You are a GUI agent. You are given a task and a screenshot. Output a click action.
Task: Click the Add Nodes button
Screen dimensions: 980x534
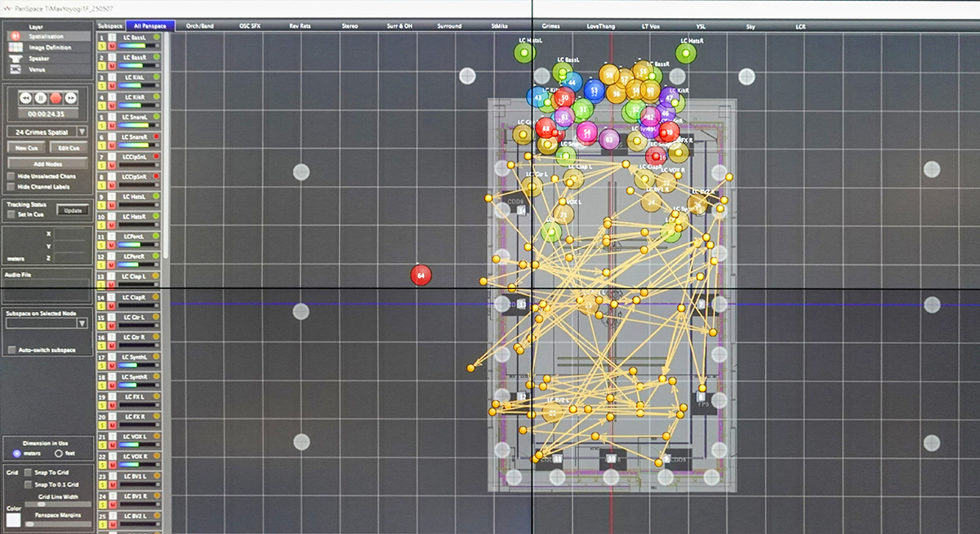pyautogui.click(x=48, y=164)
